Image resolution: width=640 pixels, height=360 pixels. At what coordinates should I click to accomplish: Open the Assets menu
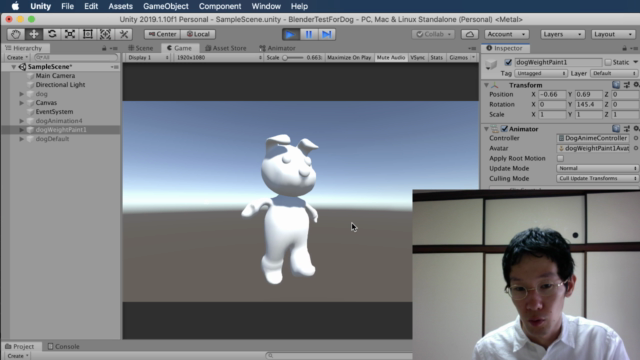pyautogui.click(x=120, y=6)
